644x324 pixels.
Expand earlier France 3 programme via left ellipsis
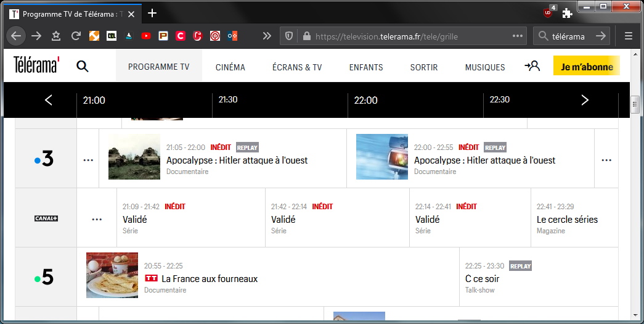coord(88,160)
